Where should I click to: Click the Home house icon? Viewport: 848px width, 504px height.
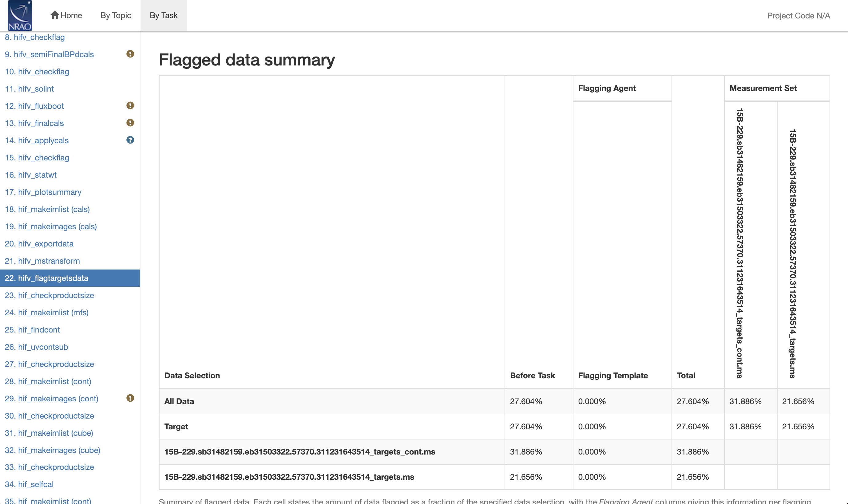(x=55, y=15)
